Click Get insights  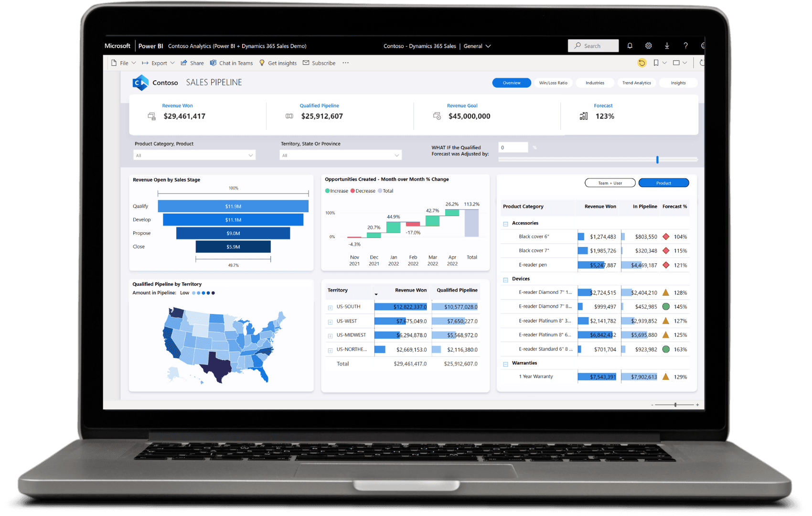click(x=278, y=63)
